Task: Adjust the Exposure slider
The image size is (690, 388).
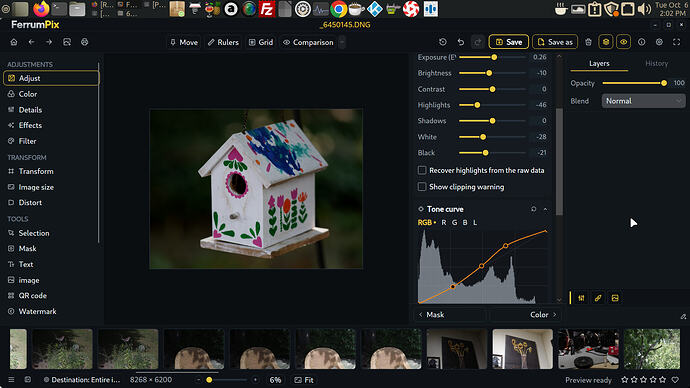Action: click(x=492, y=57)
